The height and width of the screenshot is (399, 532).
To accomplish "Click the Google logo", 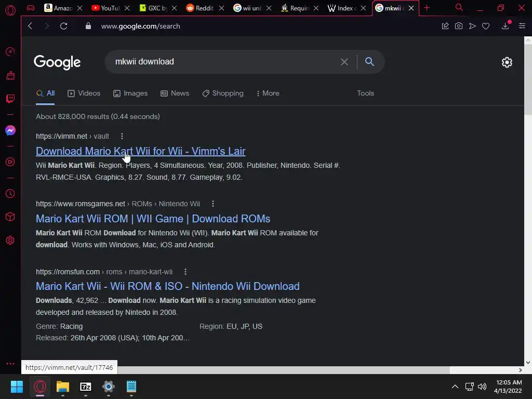I will (57, 62).
